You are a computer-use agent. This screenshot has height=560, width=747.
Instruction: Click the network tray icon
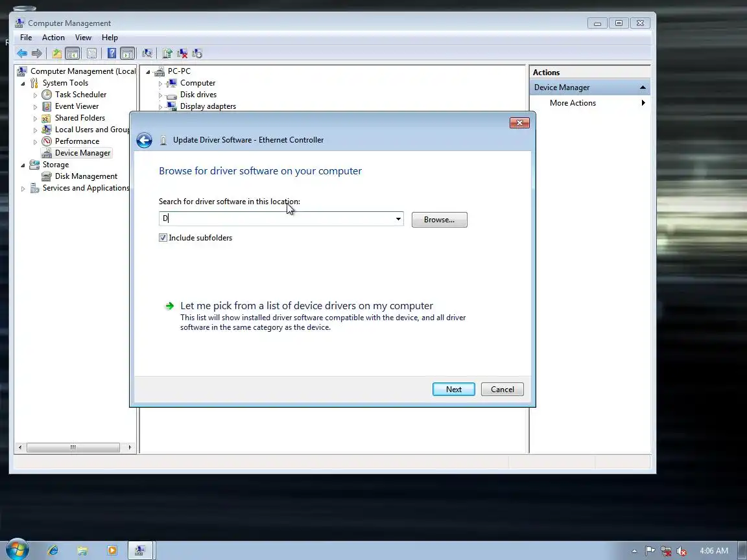coord(666,551)
